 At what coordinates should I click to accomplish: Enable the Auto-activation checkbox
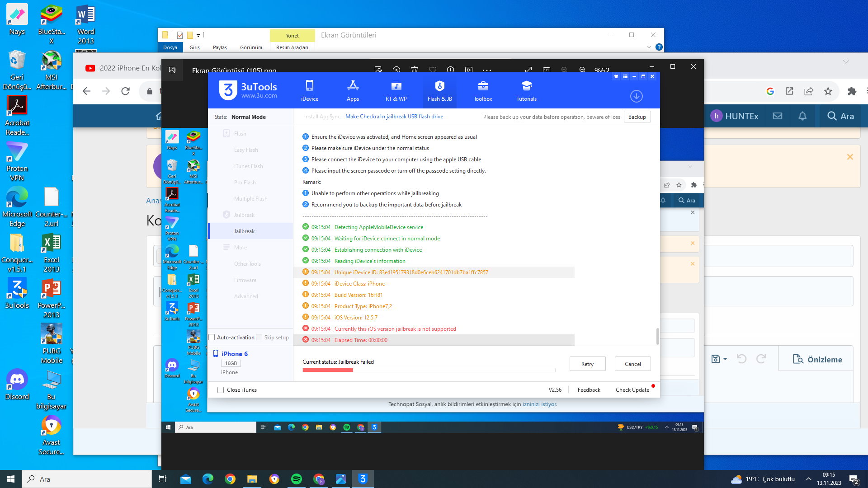tap(212, 338)
